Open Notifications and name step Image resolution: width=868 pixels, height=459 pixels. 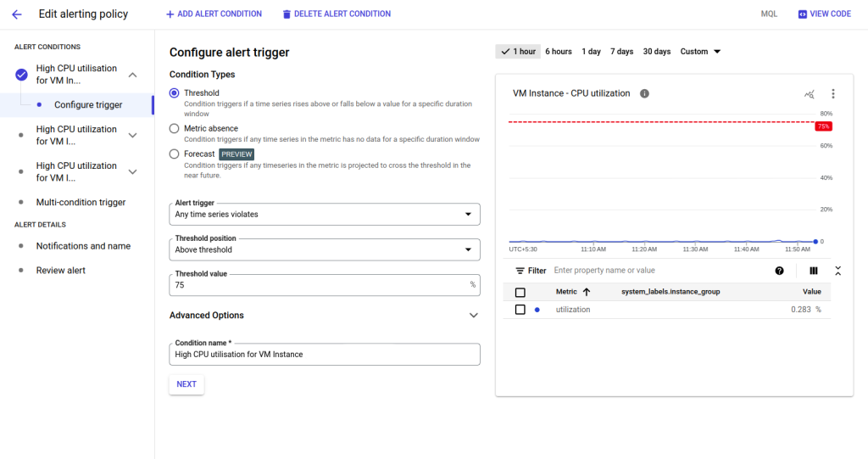[x=83, y=246]
